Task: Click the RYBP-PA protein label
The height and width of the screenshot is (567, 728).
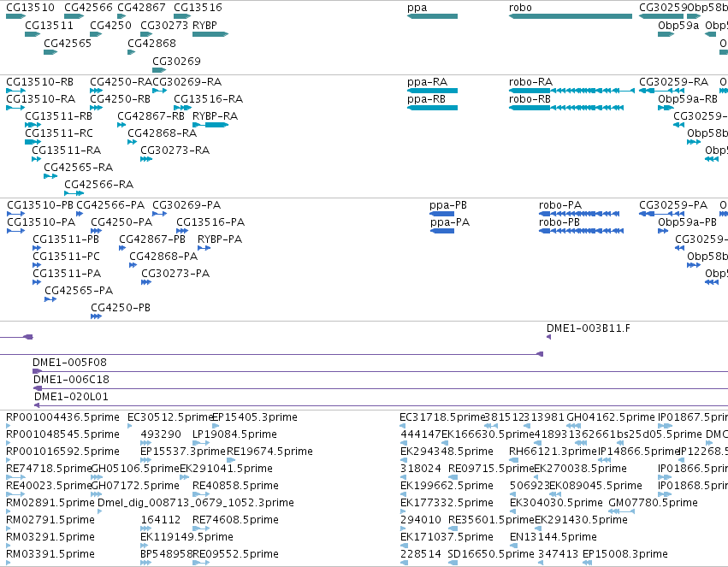Action: 220,239
